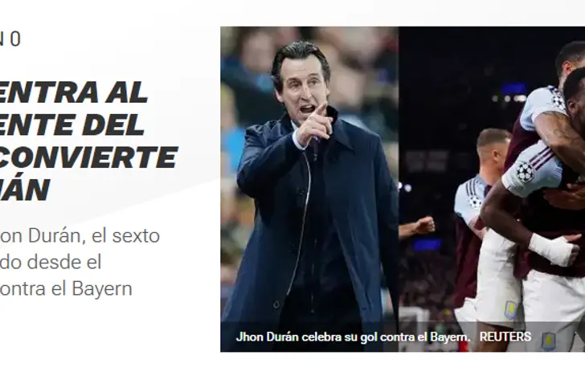Screen dimensions: 585x392
Task: Click the headline fragment 'ÁN'
Action: coord(25,189)
